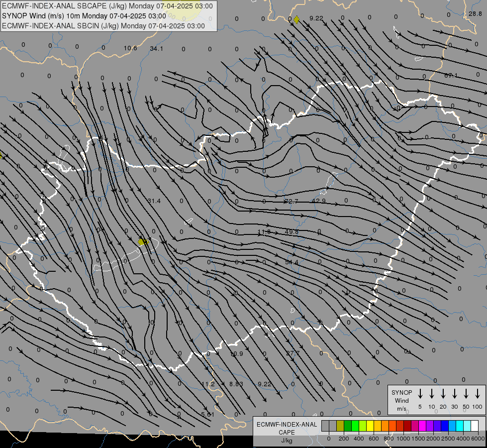Screen dimensions: 487x448
Task: Click the grid value 11.2
Action: [208, 384]
